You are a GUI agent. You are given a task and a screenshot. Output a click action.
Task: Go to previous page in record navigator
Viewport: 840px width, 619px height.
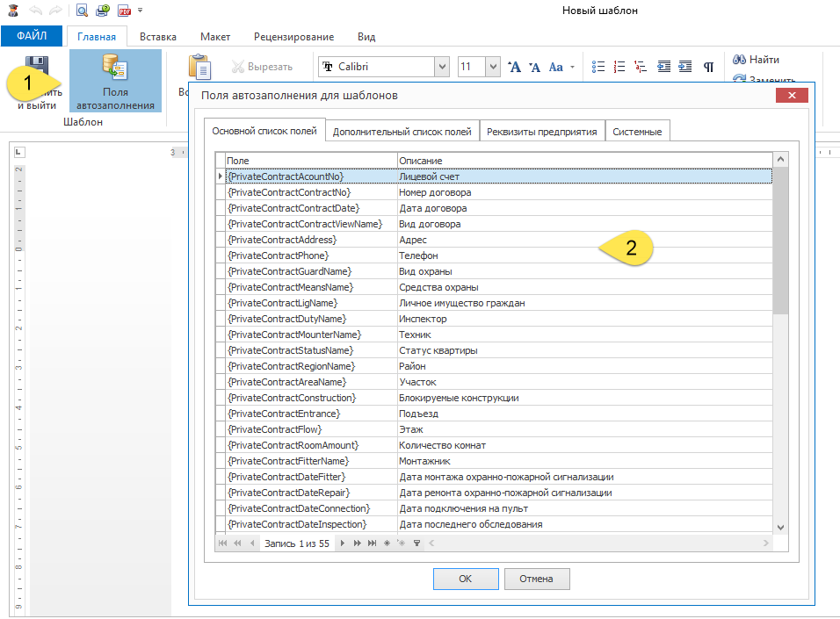pyautogui.click(x=237, y=543)
